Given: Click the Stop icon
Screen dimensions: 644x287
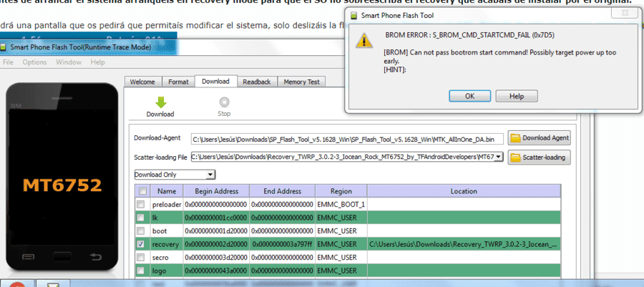Looking at the screenshot, I should 224,102.
